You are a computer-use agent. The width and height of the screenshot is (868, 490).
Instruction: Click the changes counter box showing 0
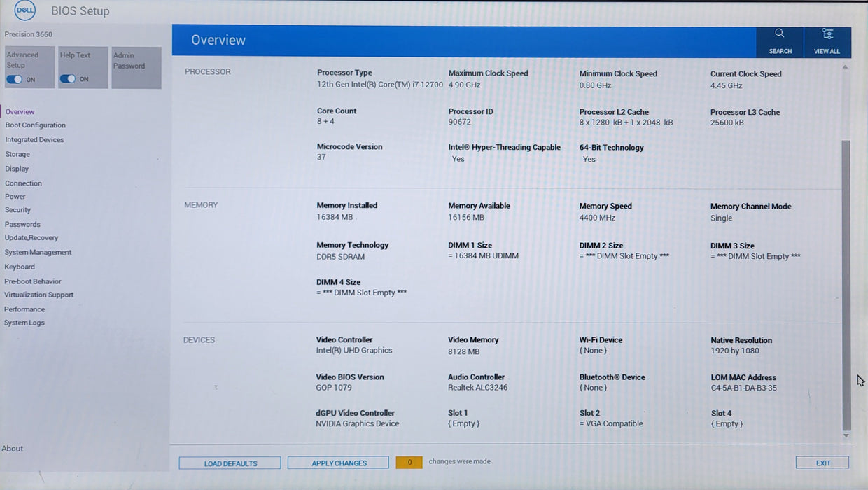[409, 463]
